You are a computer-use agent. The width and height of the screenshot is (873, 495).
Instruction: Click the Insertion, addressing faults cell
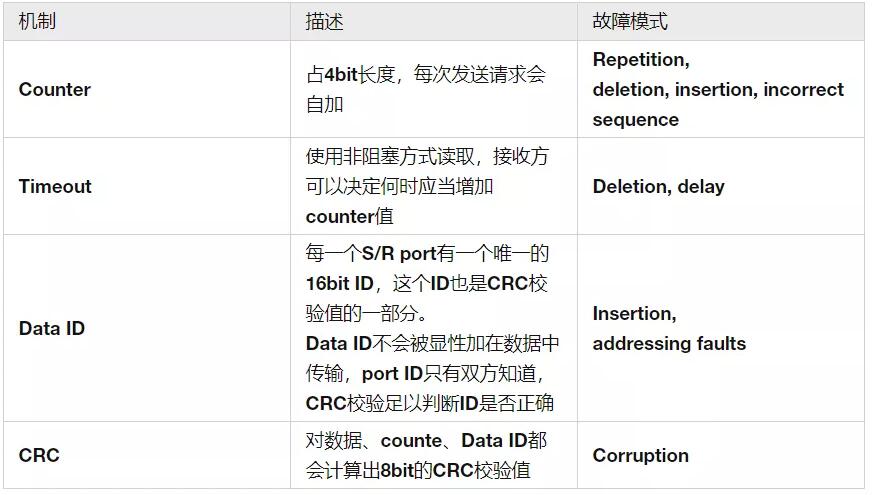[721, 328]
